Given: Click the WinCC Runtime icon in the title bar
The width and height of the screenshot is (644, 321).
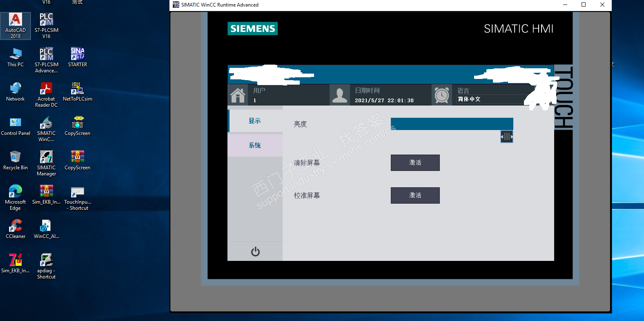Looking at the screenshot, I should 176,4.
